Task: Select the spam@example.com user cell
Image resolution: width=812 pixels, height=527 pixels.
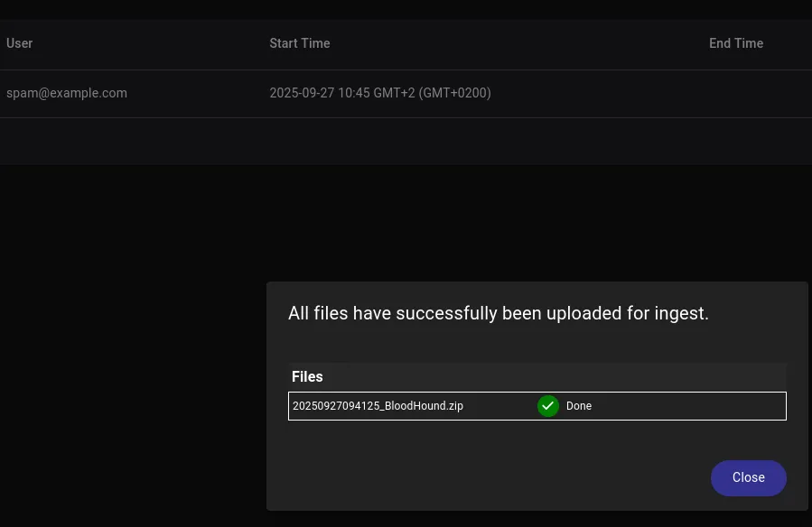Action: coord(67,93)
